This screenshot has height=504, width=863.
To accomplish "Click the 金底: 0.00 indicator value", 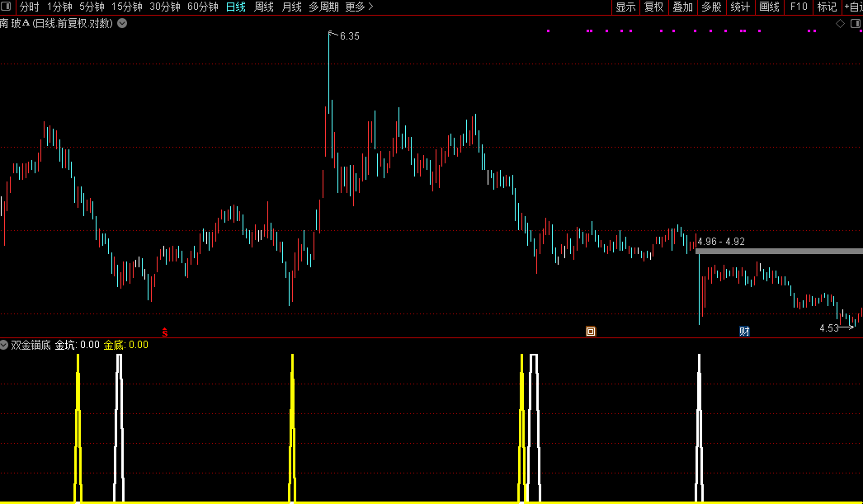I will pyautogui.click(x=126, y=345).
